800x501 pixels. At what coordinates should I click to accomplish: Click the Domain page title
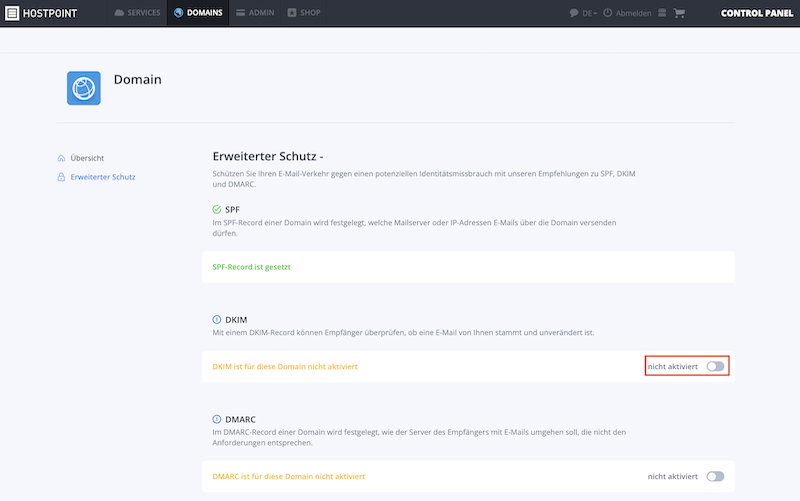click(x=138, y=80)
